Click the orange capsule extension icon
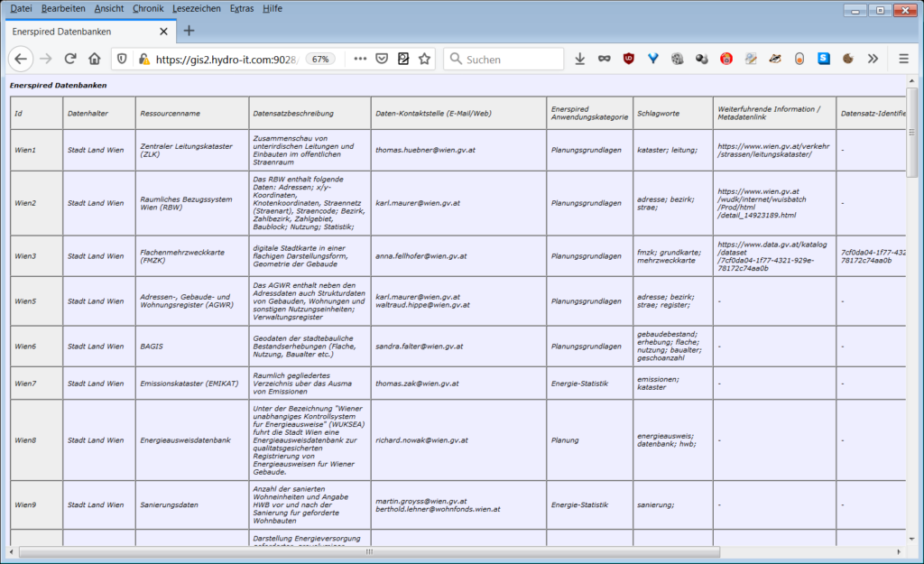Image resolution: width=924 pixels, height=564 pixels. [x=799, y=59]
